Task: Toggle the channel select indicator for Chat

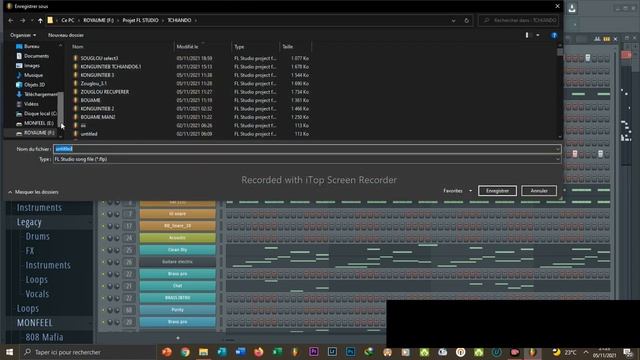Action: click(x=221, y=286)
